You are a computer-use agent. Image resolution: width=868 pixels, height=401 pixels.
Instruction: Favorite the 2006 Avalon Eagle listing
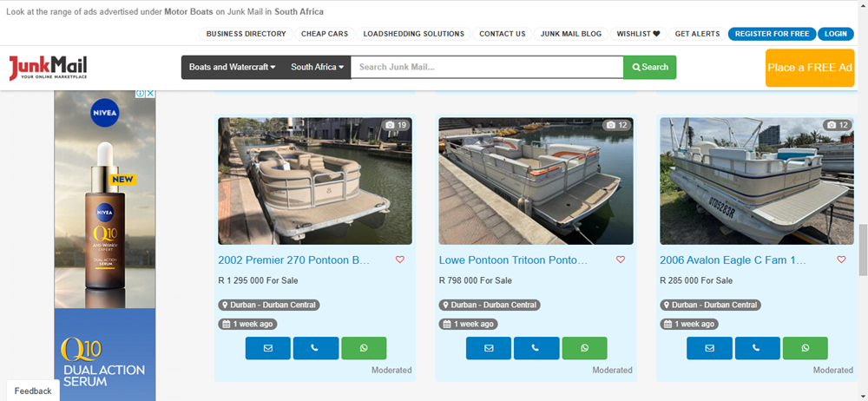[x=841, y=260]
